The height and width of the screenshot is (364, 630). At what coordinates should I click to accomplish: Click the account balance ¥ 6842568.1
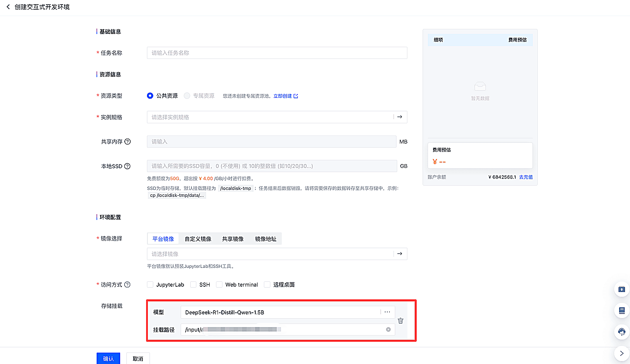click(x=502, y=177)
